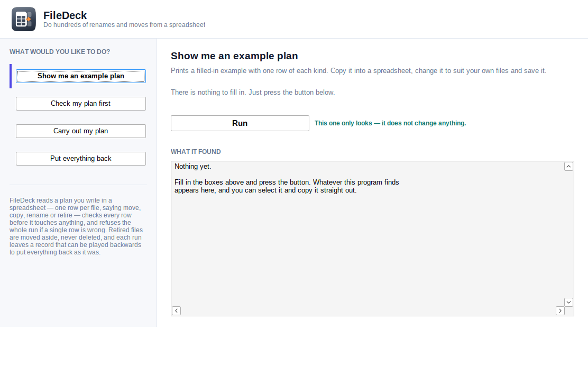Click the 'Nothing yet.' output text

193,167
